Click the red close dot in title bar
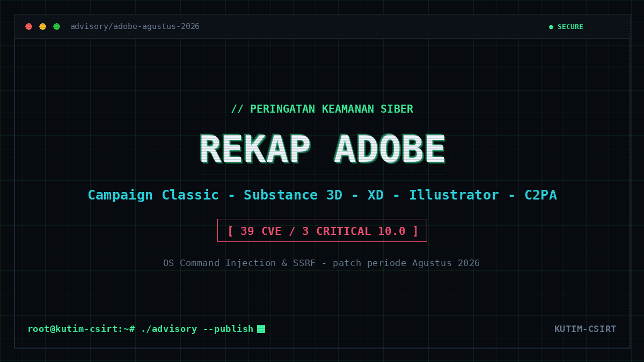The width and height of the screenshot is (644, 362). 28,26
